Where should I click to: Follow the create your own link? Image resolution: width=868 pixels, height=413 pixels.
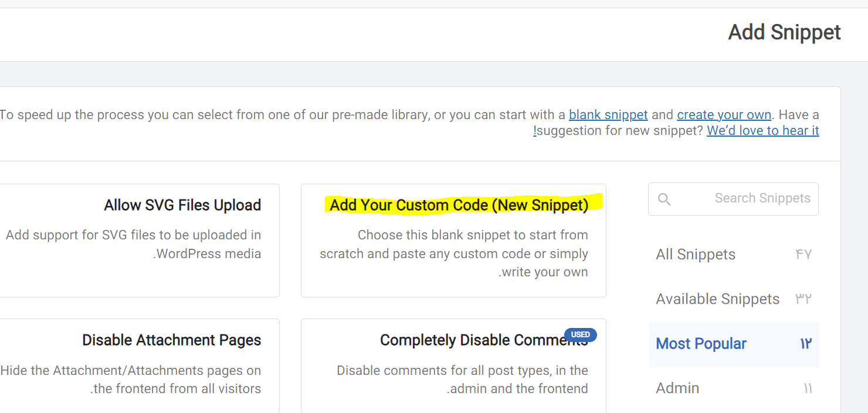pyautogui.click(x=724, y=114)
